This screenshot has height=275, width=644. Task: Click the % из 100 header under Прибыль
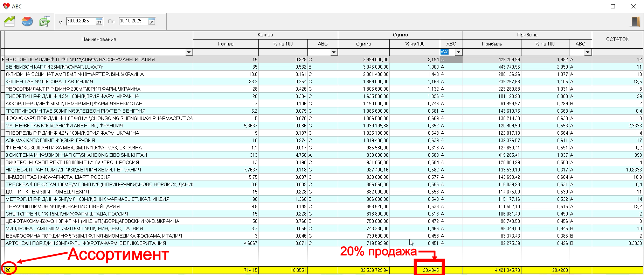pyautogui.click(x=545, y=44)
